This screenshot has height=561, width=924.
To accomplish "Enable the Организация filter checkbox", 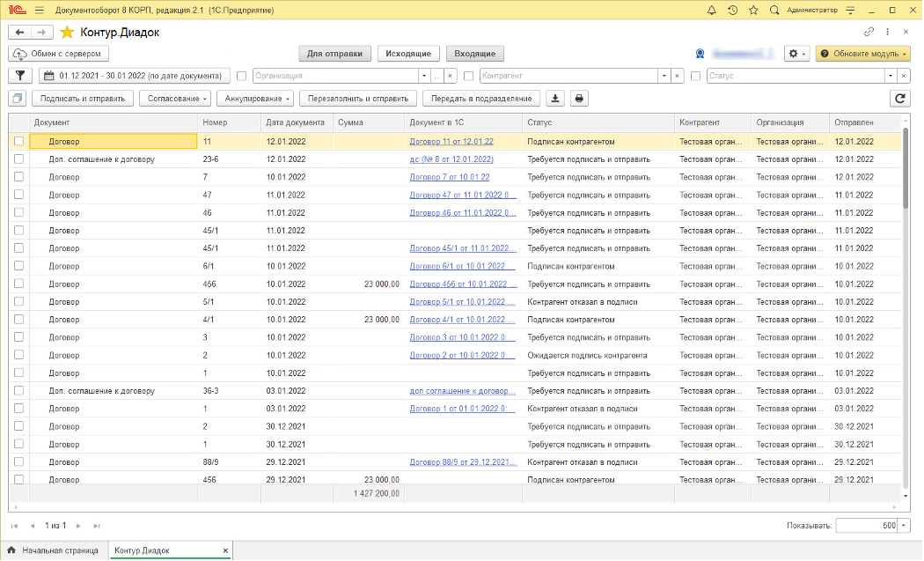I will point(242,76).
